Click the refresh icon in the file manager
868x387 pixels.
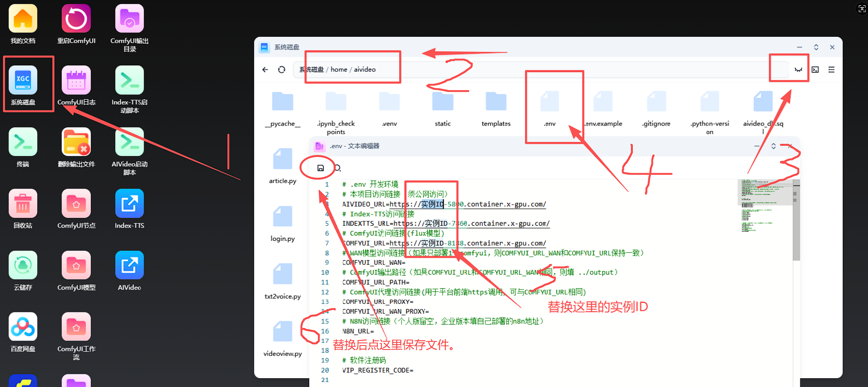pos(282,70)
